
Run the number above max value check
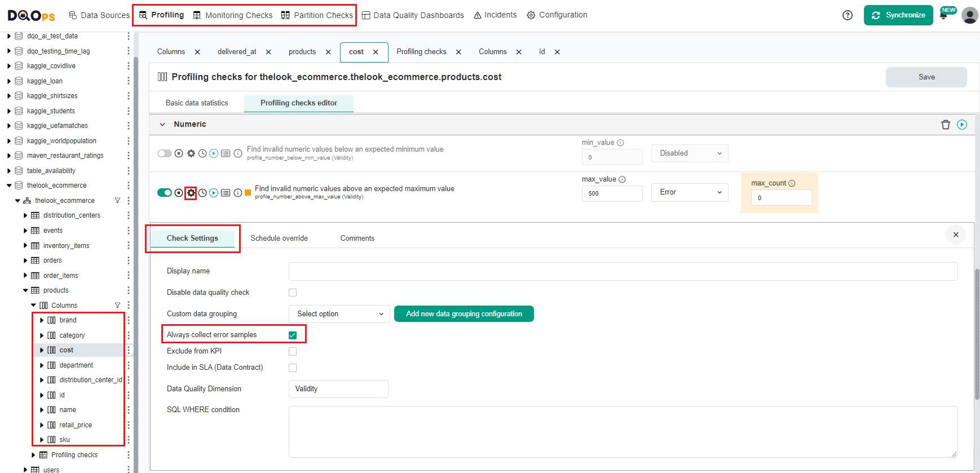coord(214,193)
